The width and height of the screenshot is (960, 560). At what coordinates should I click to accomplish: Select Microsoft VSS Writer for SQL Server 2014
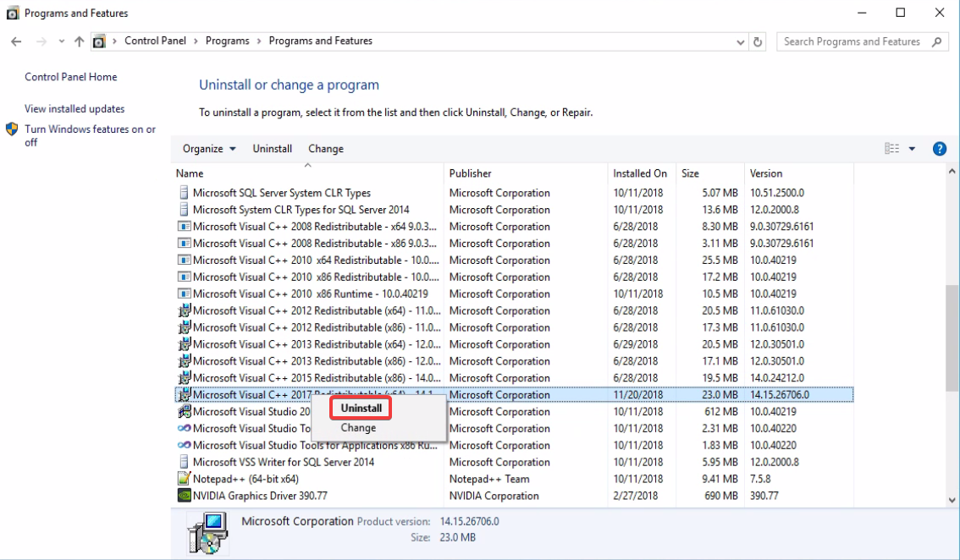[284, 462]
